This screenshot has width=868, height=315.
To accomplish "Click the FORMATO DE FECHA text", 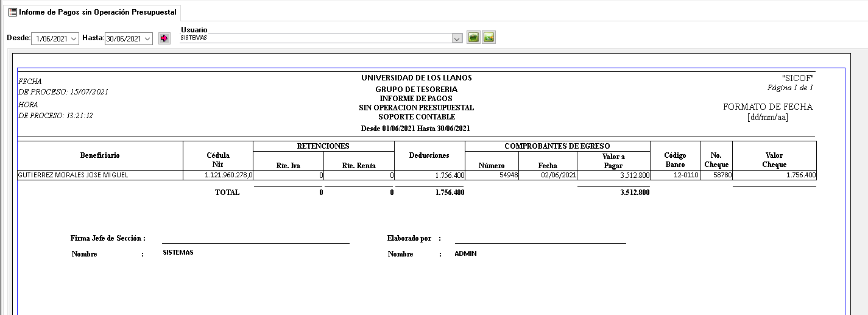I will pos(767,107).
